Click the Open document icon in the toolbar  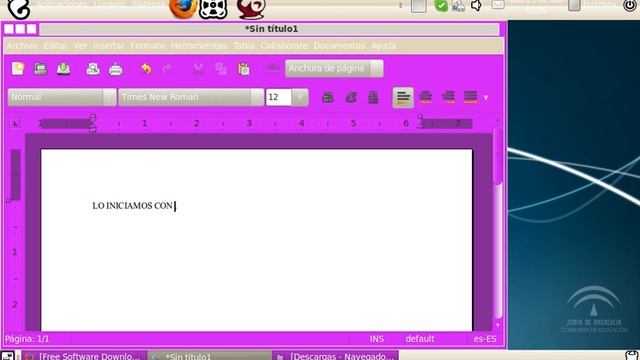tap(40, 69)
